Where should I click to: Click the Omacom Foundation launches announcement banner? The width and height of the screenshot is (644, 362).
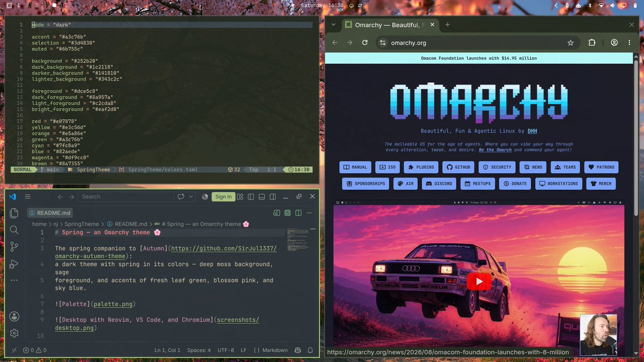[x=479, y=58]
